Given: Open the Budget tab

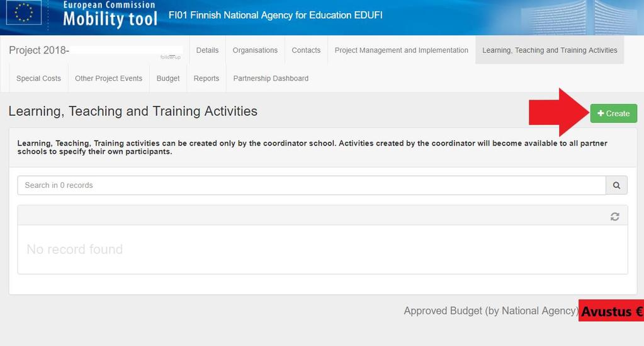Looking at the screenshot, I should point(168,78).
